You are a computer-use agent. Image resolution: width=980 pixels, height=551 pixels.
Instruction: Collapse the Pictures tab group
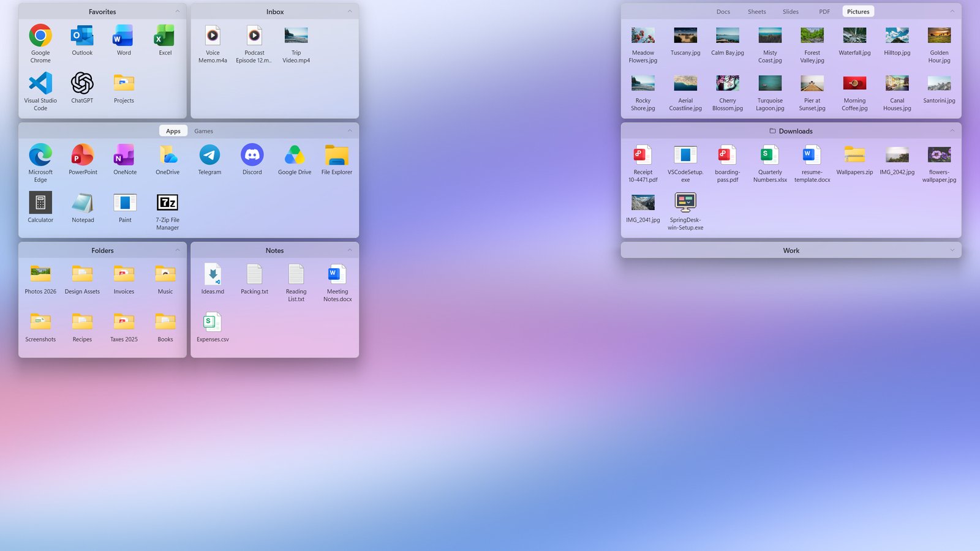952,11
